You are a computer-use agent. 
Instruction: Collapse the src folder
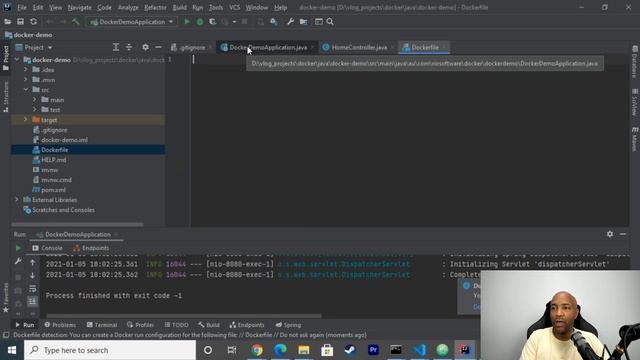[x=26, y=89]
